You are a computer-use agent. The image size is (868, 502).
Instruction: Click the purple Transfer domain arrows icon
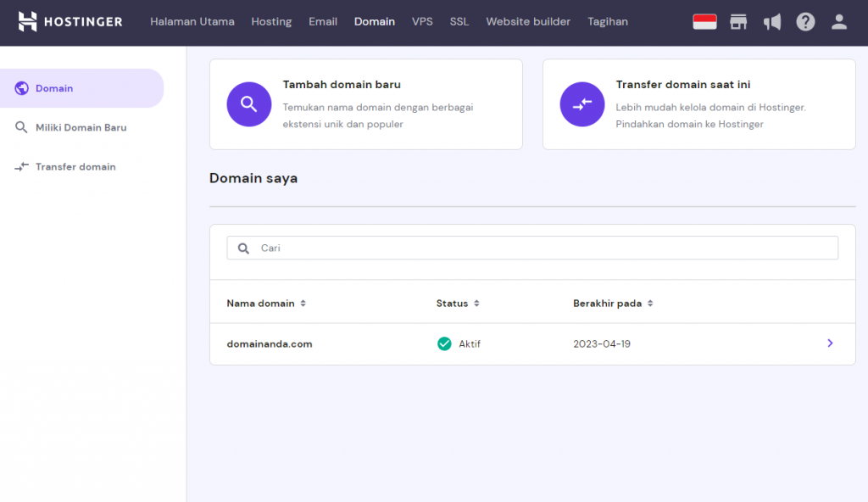pos(581,104)
